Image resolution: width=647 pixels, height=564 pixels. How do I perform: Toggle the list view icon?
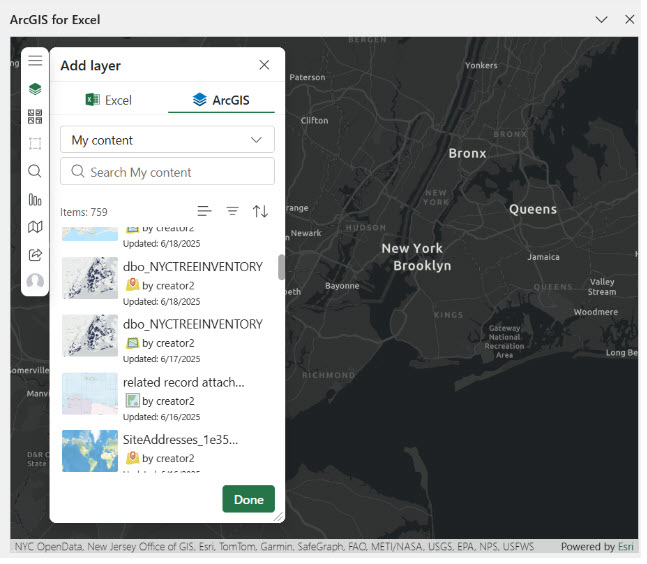pyautogui.click(x=204, y=211)
